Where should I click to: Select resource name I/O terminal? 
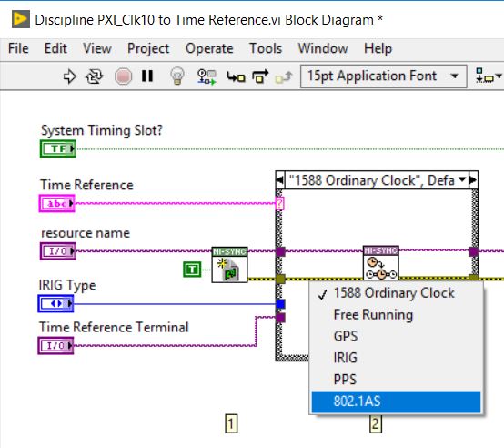click(58, 251)
